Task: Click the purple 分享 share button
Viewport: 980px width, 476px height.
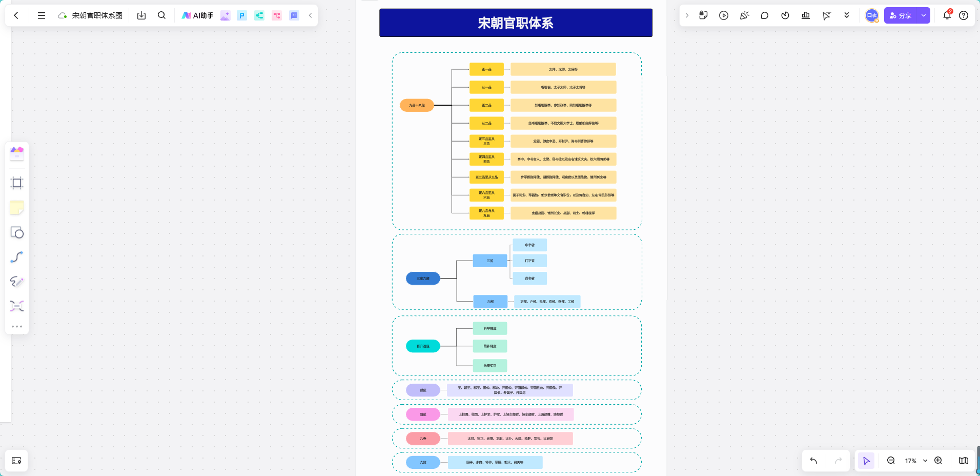Action: 901,15
